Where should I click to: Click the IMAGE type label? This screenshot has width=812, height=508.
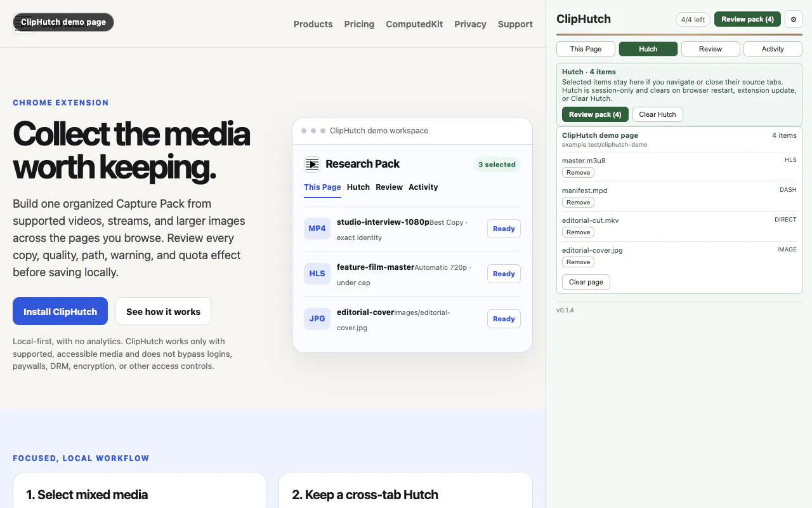pyautogui.click(x=787, y=250)
